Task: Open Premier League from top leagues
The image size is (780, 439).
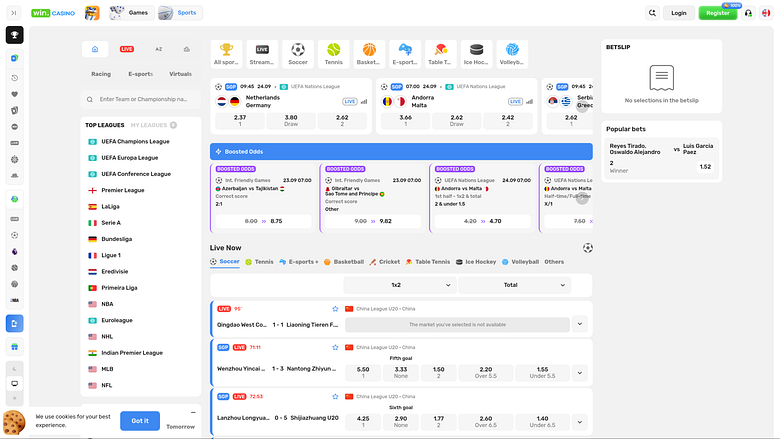Action: click(122, 190)
